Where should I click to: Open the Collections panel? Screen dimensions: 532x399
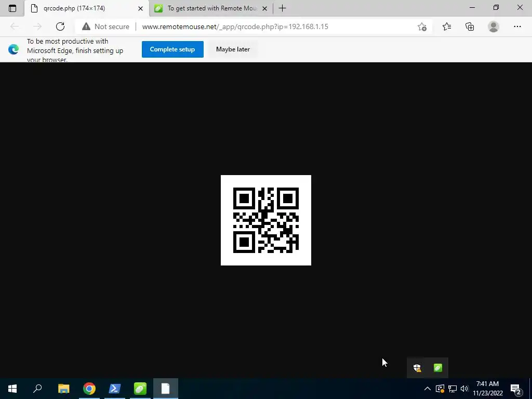470,26
